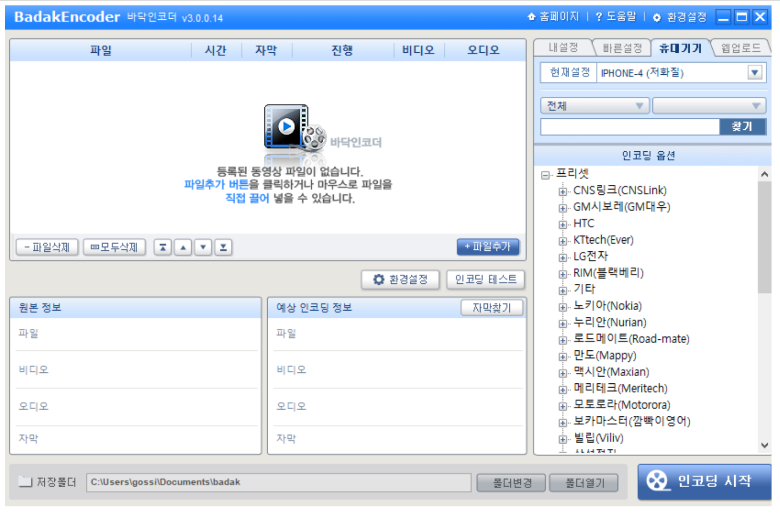Open the 현재설정 IPHONE-4 dropdown
Screen dimensions: 780x513
pyautogui.click(x=755, y=73)
